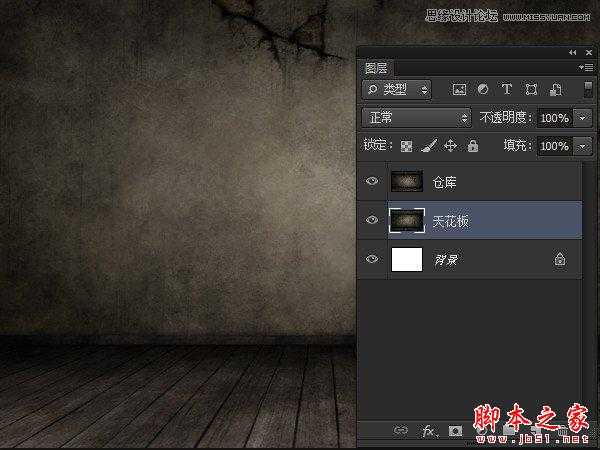Screen dimensions: 600x450
Task: Click the link layers icon
Action: [x=401, y=431]
